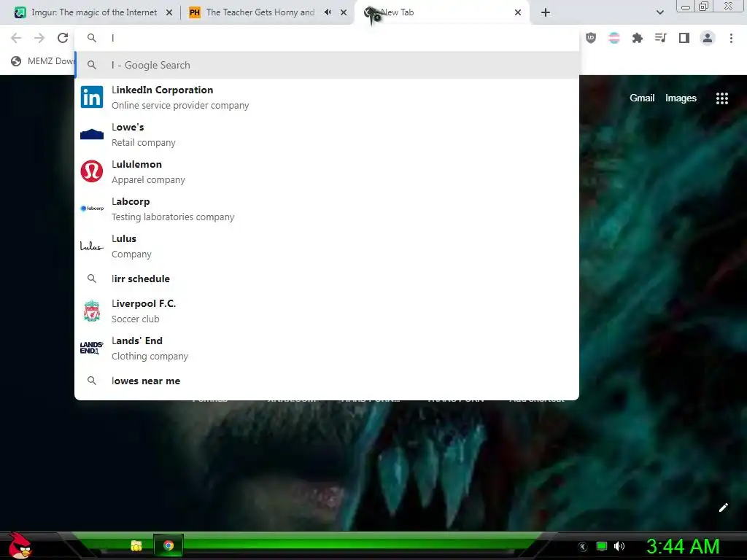Open the Google apps grid

click(721, 98)
